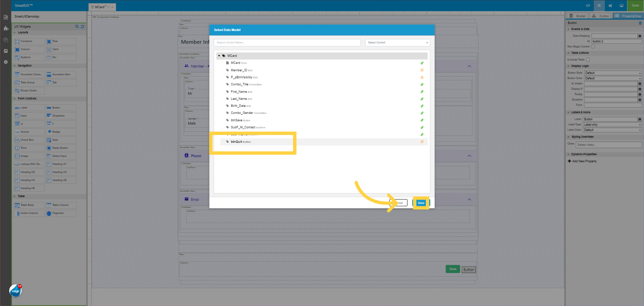This screenshot has height=306, width=644.
Task: Select the MCard tab above the canvas
Action: pyautogui.click(x=101, y=7)
